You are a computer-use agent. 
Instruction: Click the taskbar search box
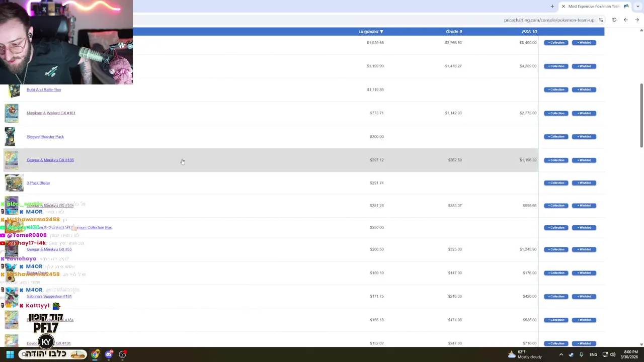(53, 354)
